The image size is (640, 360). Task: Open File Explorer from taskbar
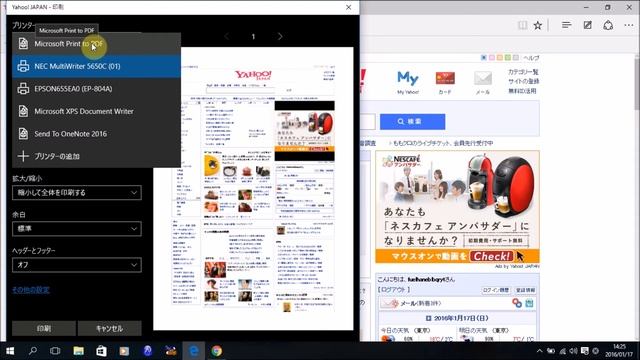(78, 351)
